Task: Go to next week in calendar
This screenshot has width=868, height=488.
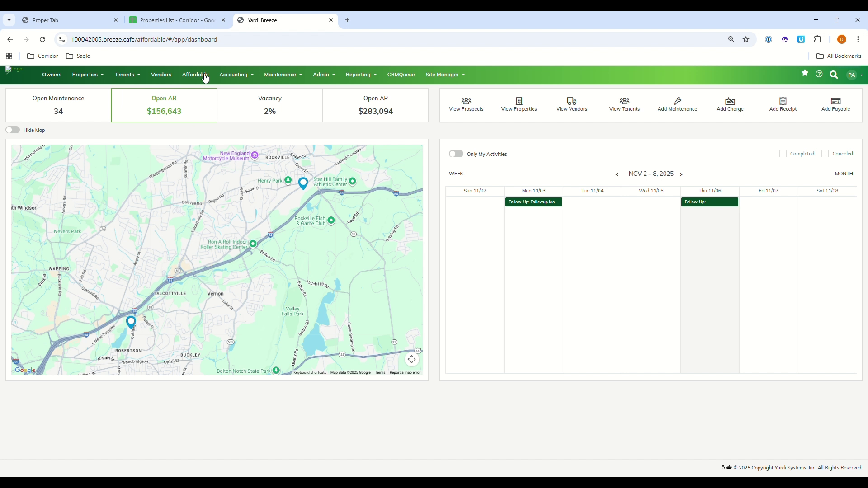Action: [681, 174]
